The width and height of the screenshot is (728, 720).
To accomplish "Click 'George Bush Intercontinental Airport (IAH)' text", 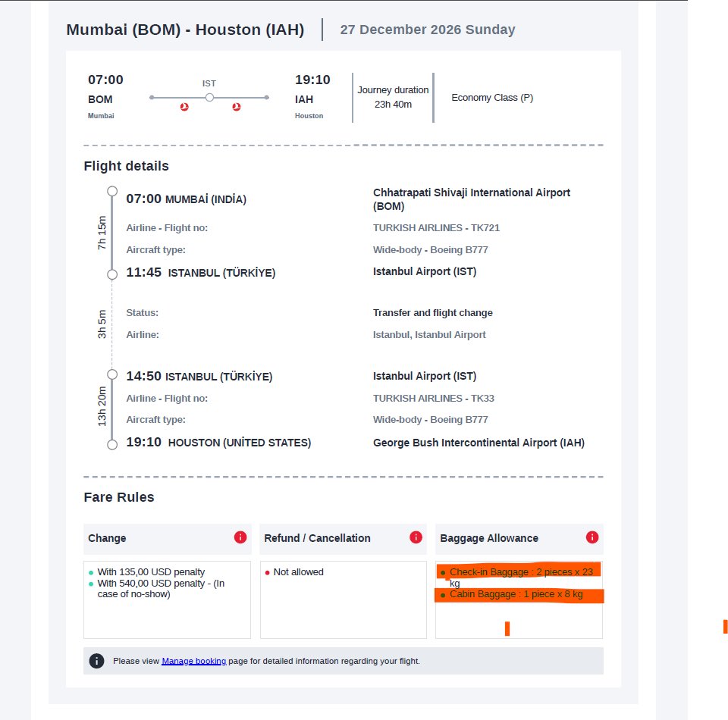I will coord(479,443).
